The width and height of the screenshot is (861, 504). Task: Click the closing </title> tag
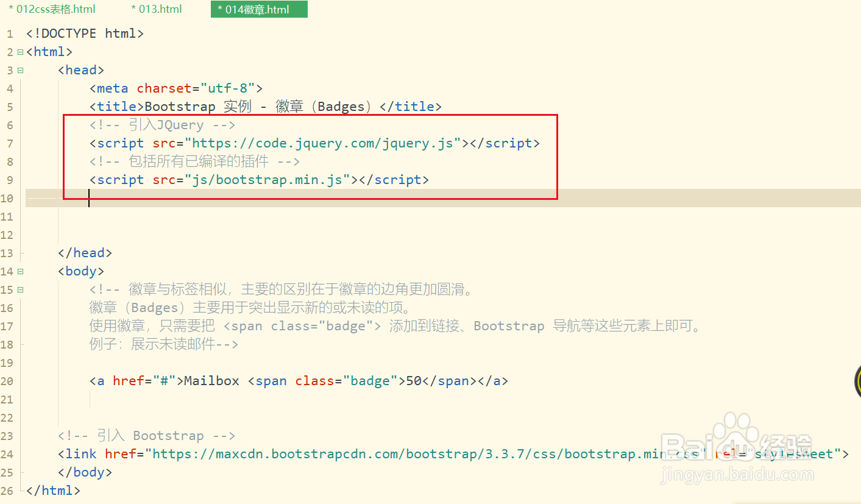(411, 107)
